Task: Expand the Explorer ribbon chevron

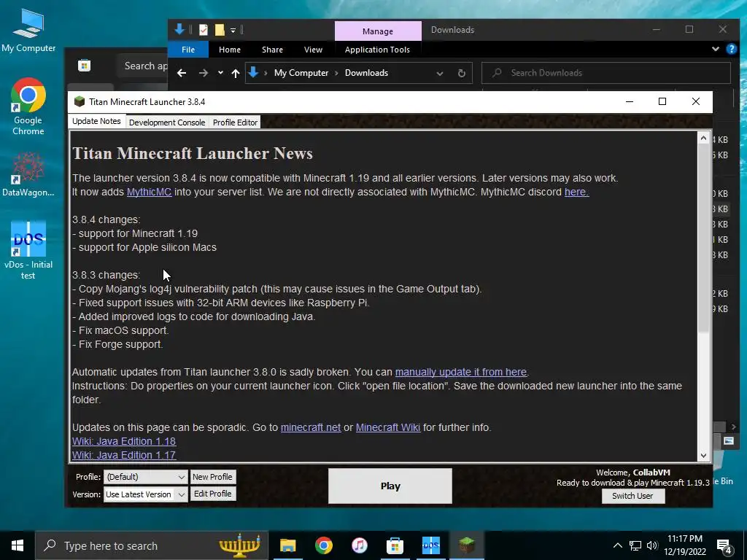Action: pyautogui.click(x=716, y=49)
